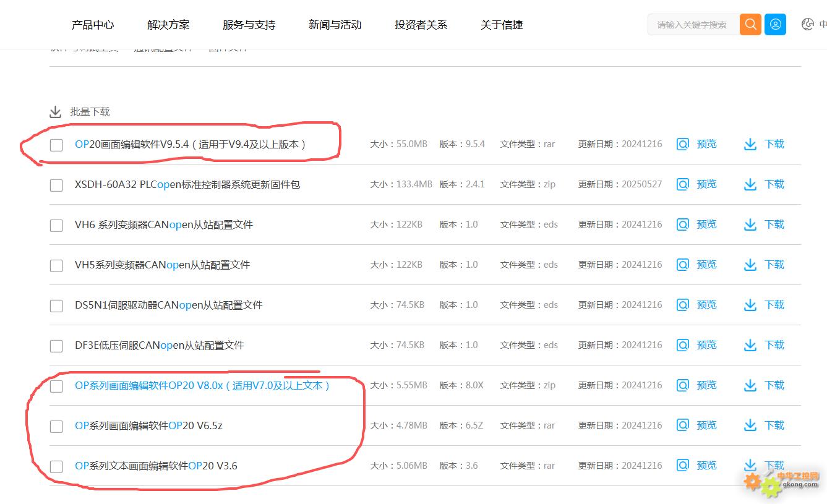Open VH6 系列变频器CANopen从站配置文件 title
This screenshot has height=504, width=827.
point(164,224)
